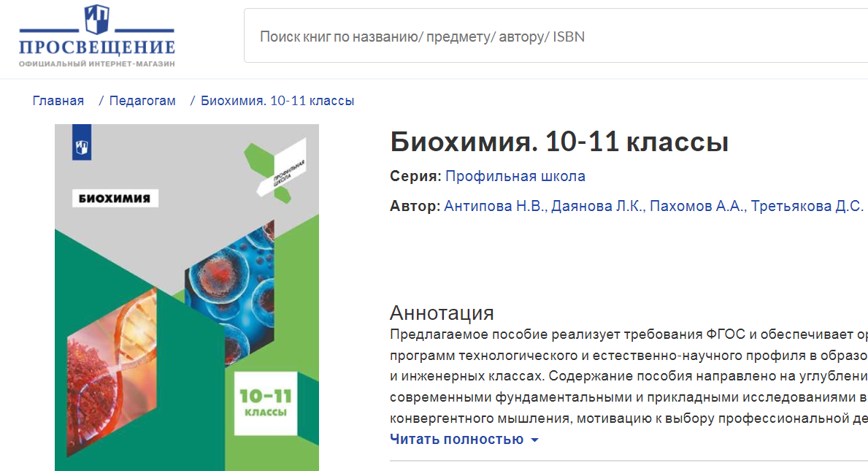Select the Биохимия. 10-11 классы breadcrumb
This screenshot has height=471, width=868.
click(277, 101)
